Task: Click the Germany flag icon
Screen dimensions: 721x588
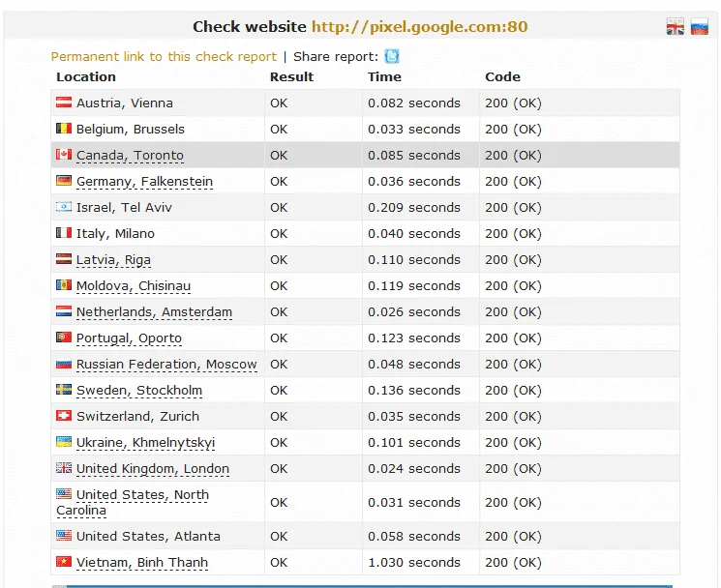Action: [x=64, y=181]
